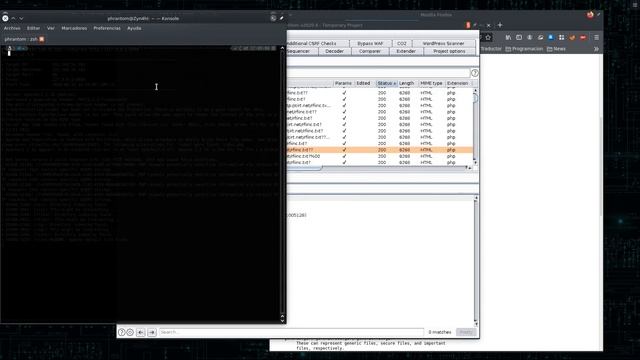The width and height of the screenshot is (640, 360).
Task: Toggle the sort order on the Status column
Action: tap(386, 83)
